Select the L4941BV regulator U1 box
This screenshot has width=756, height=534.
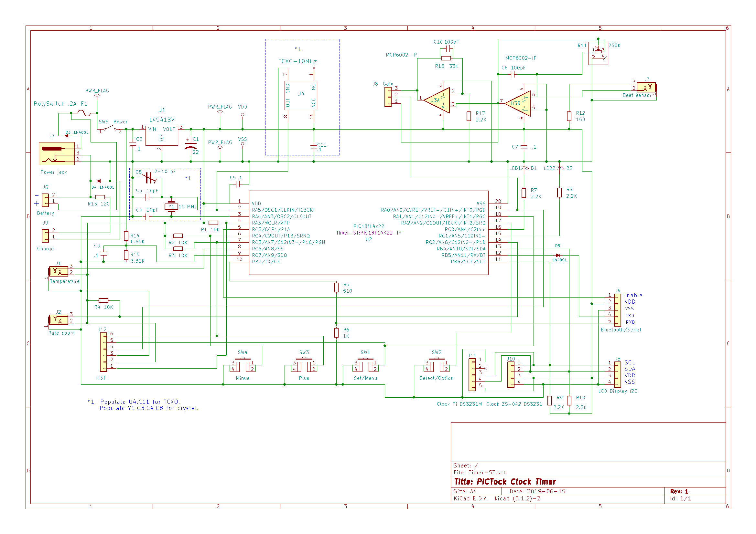click(x=162, y=136)
